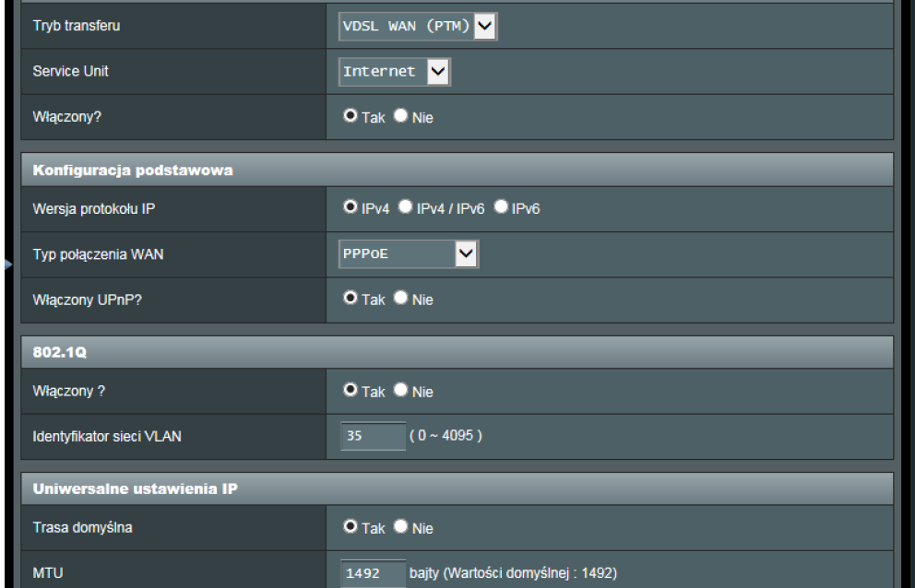Click the small arrow on left edge

pos(7,265)
